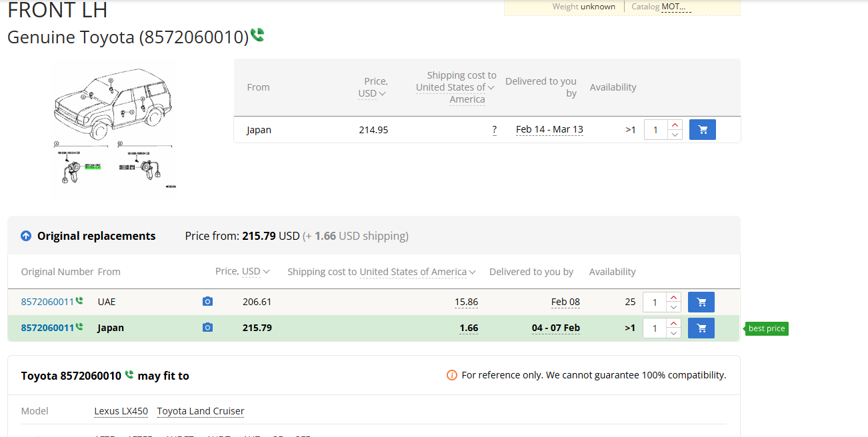Open Toyota Land Cruiser model link
868x437 pixels.
(x=201, y=411)
